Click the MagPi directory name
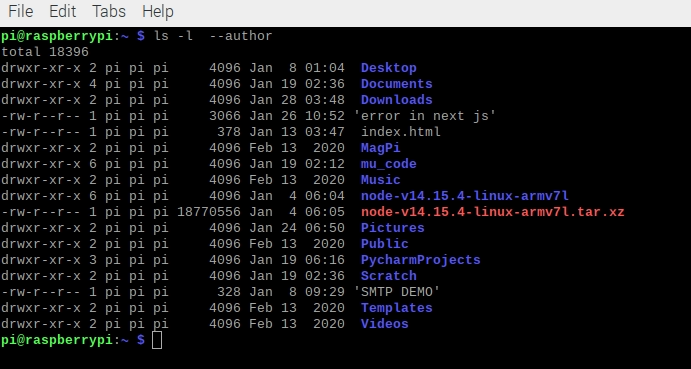Screen dimensions: 691x369 click(381, 148)
